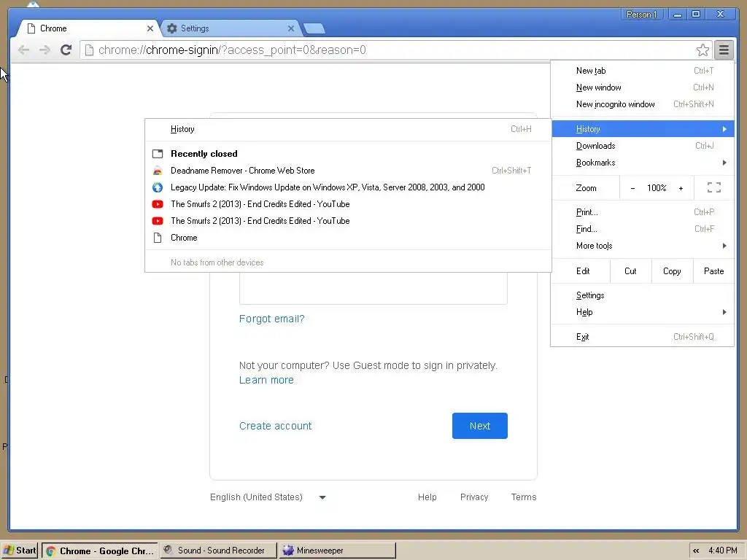
Task: Close the Chrome hamburger menu button
Action: [x=724, y=50]
